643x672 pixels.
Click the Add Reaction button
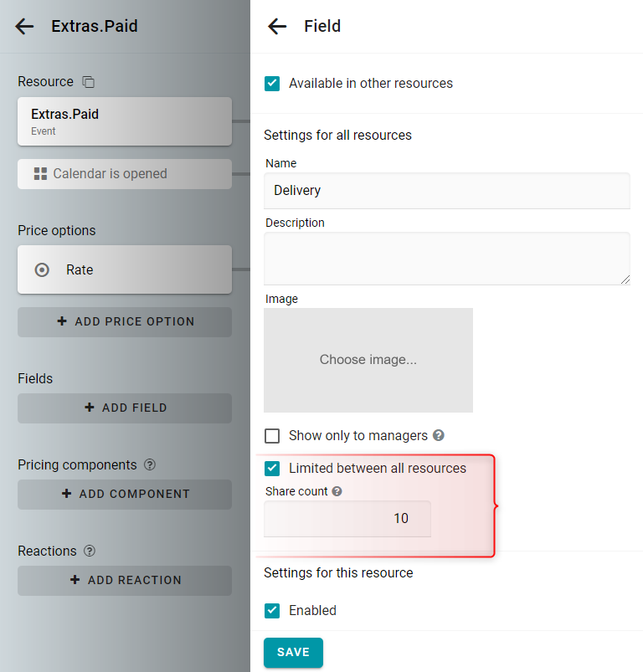[x=125, y=580]
